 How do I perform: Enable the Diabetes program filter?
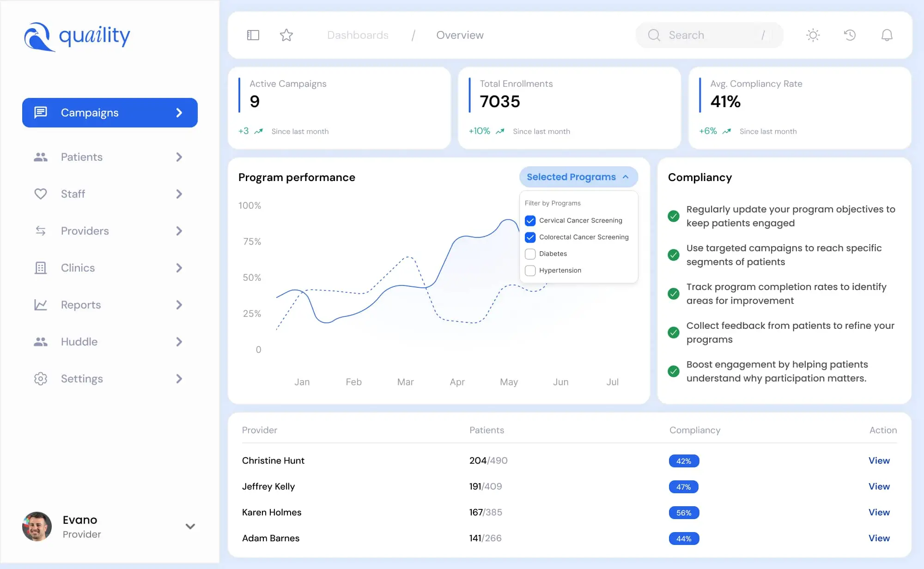(x=530, y=254)
